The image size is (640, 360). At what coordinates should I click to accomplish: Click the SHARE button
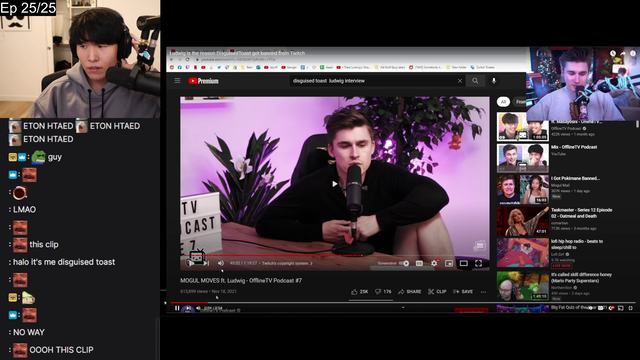(x=409, y=292)
